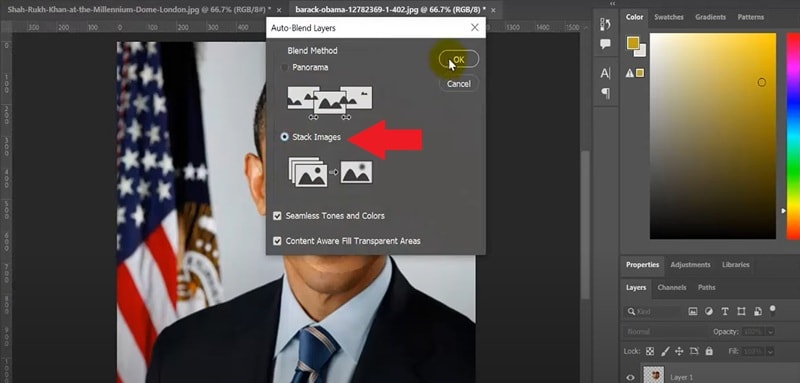The image size is (800, 383).
Task: Open the layer Kind filter dropdown
Action: [x=653, y=311]
